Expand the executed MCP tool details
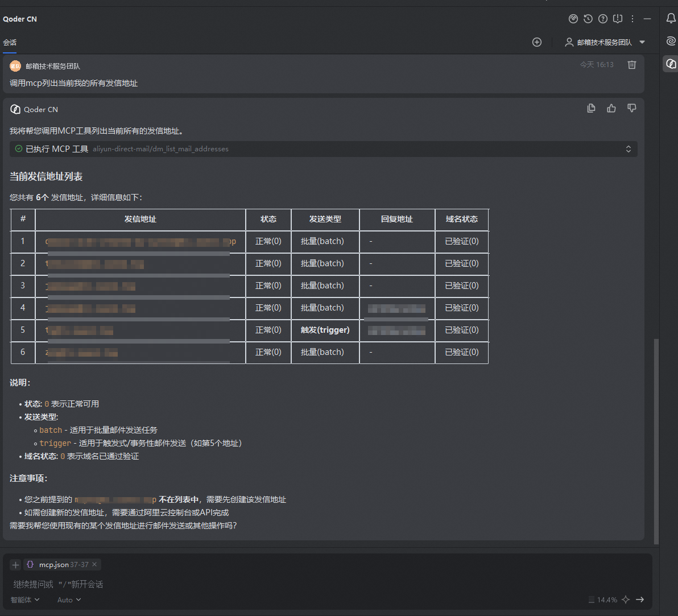 tap(629, 148)
